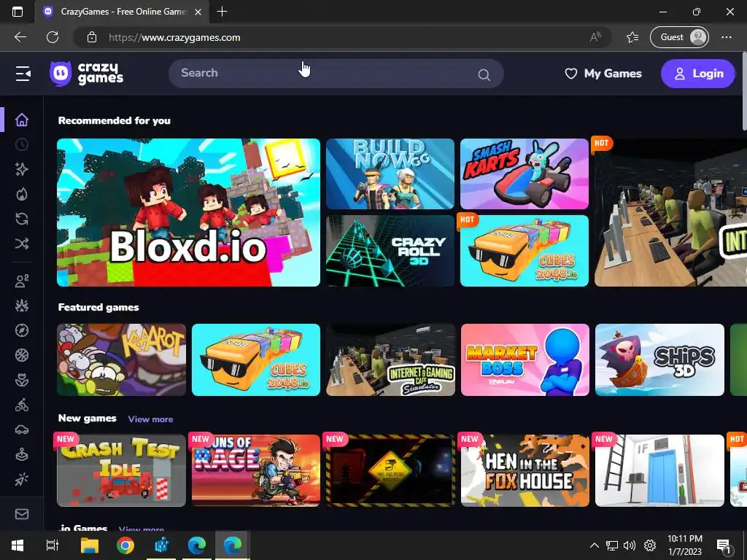Refresh the page with the reload icon
This screenshot has width=747, height=560.
53,37
